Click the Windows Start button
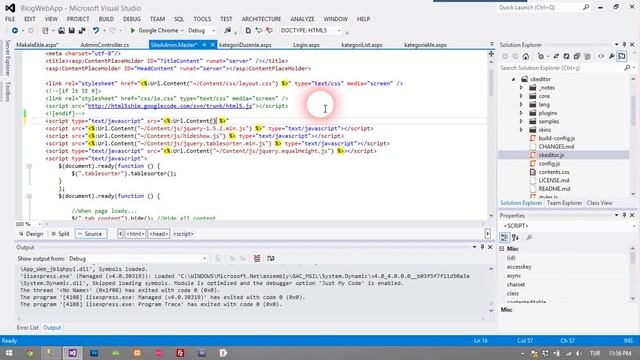640x360 pixels. [x=9, y=353]
